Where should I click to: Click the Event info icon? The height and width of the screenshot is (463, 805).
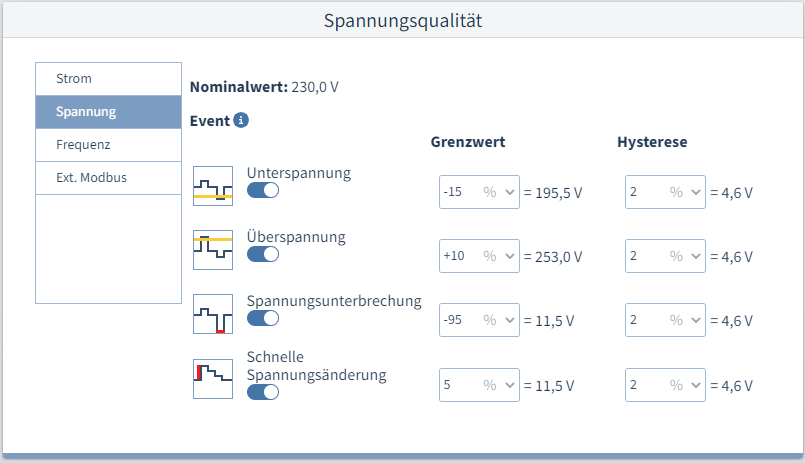241,121
